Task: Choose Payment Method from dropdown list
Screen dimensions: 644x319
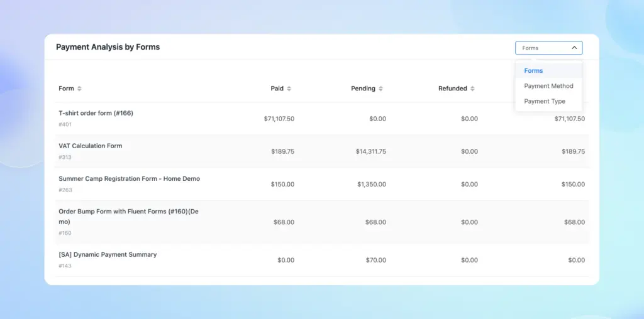Action: pyautogui.click(x=548, y=85)
